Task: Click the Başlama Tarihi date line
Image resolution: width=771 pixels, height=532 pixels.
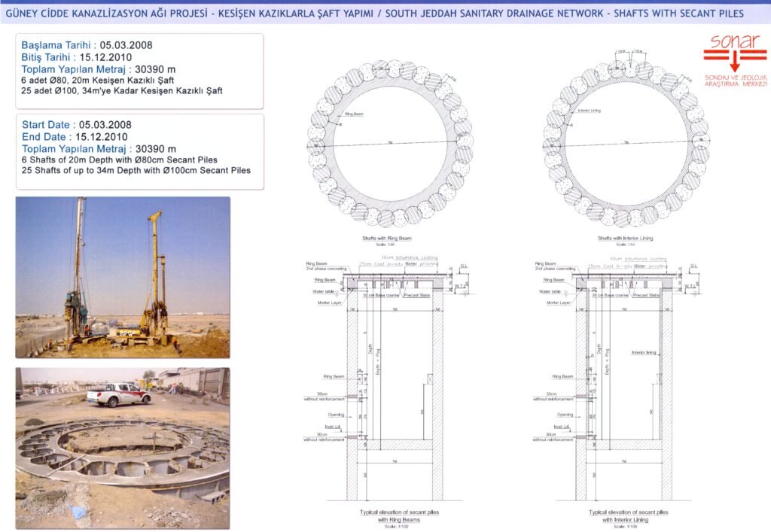Action: [90, 45]
